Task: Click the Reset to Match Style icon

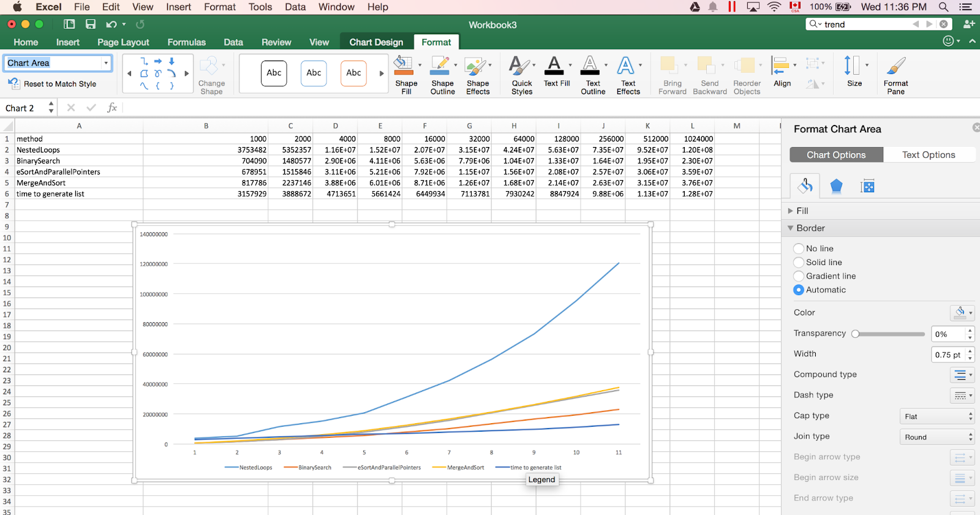Action: pos(13,83)
